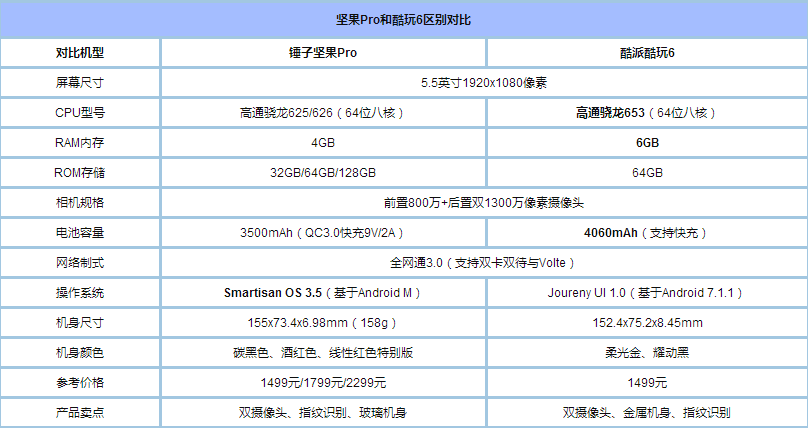Select the 对比机型 header cell
808x428 pixels.
[80, 53]
